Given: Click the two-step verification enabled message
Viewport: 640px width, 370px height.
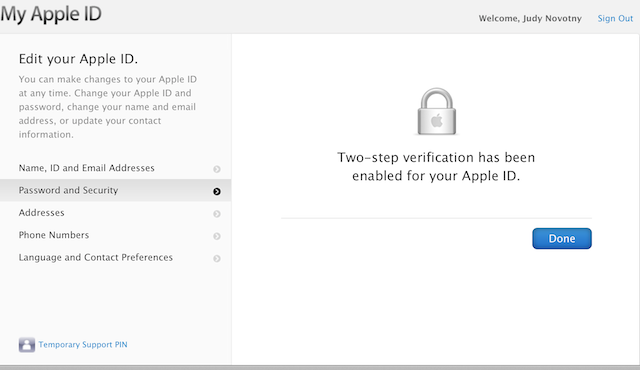Looking at the screenshot, I should 436,166.
